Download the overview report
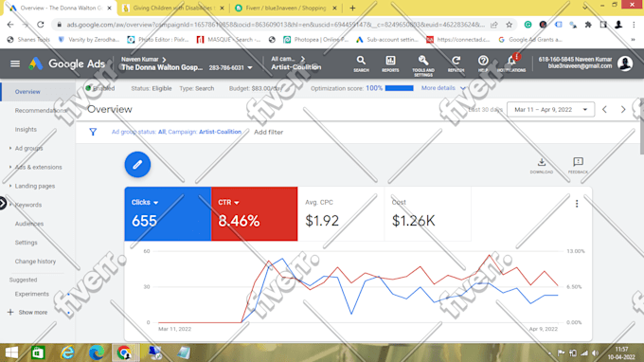Image resolution: width=644 pixels, height=362 pixels. click(x=542, y=166)
